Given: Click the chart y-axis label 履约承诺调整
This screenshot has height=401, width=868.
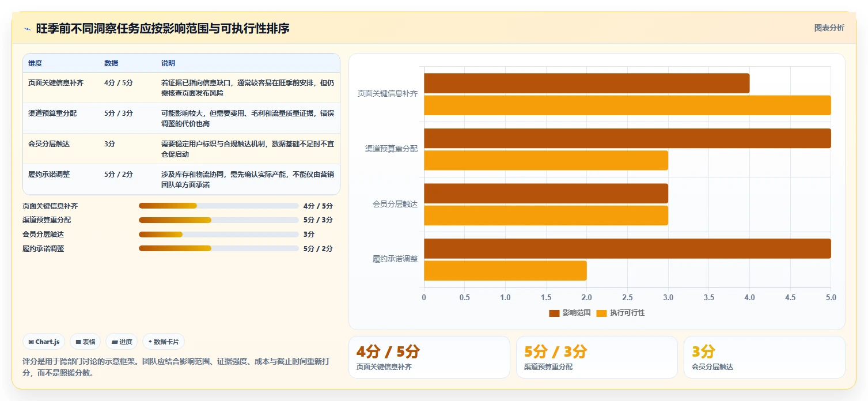Looking at the screenshot, I should point(395,259).
